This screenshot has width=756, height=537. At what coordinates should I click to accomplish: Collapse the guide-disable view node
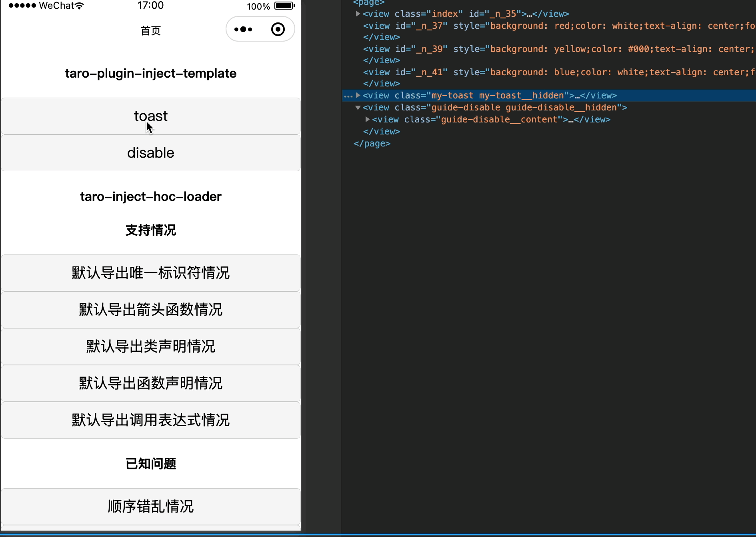(x=358, y=107)
